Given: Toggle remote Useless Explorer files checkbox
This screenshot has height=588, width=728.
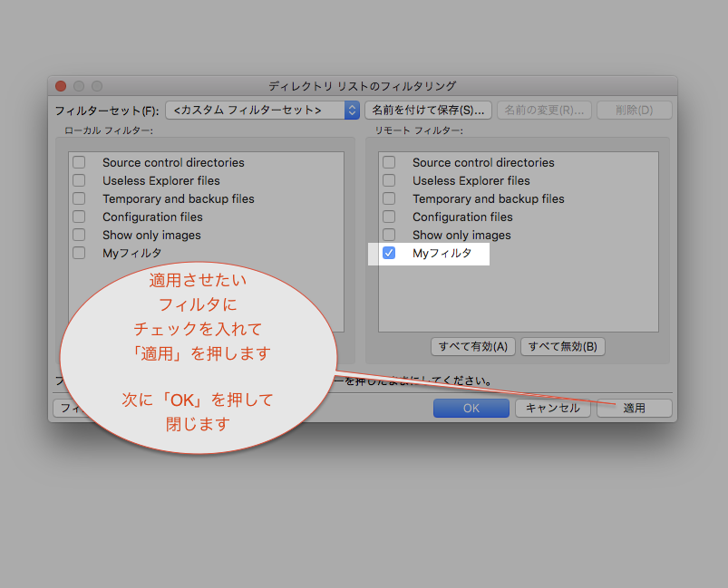Looking at the screenshot, I should coord(389,180).
